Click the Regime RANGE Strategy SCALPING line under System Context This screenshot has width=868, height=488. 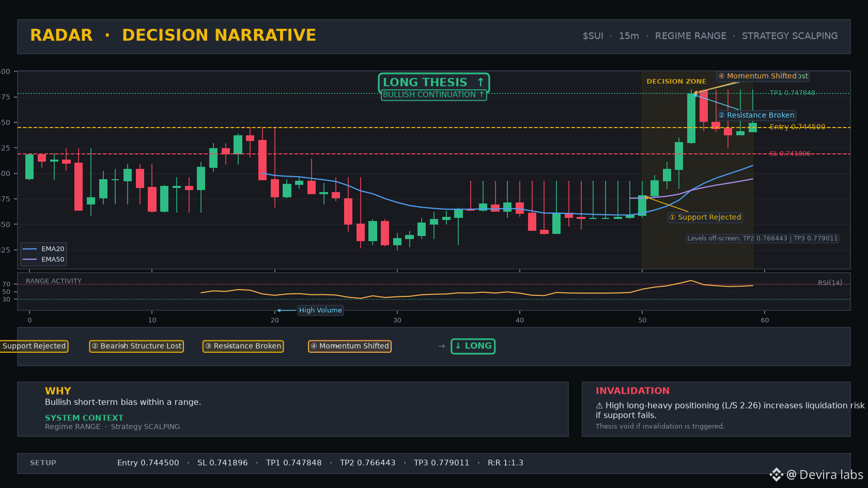click(x=113, y=427)
